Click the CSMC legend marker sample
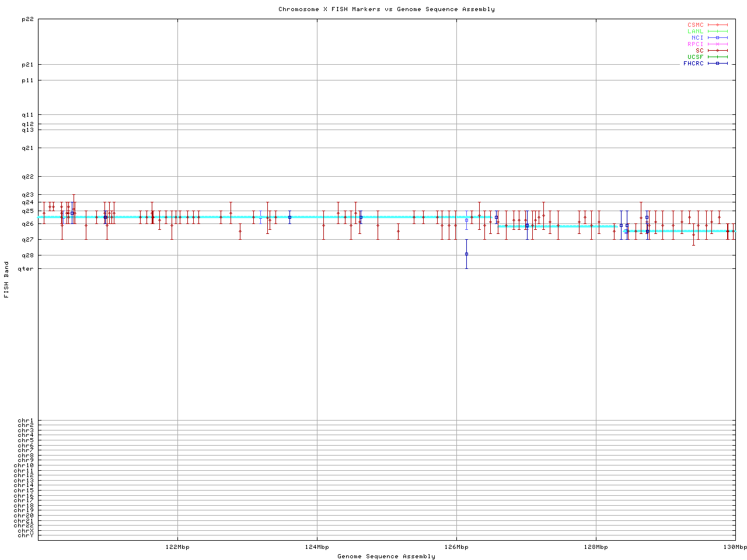 717,25
